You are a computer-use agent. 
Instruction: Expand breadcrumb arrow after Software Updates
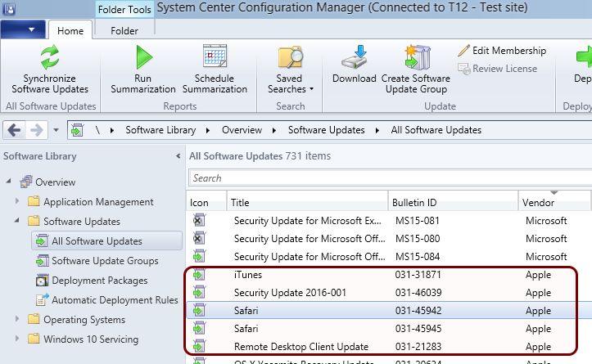377,131
